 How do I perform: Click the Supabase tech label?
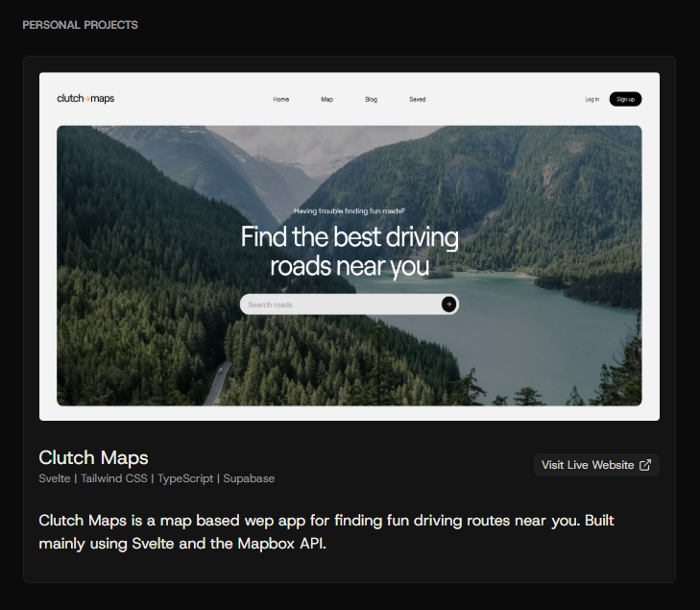click(249, 478)
